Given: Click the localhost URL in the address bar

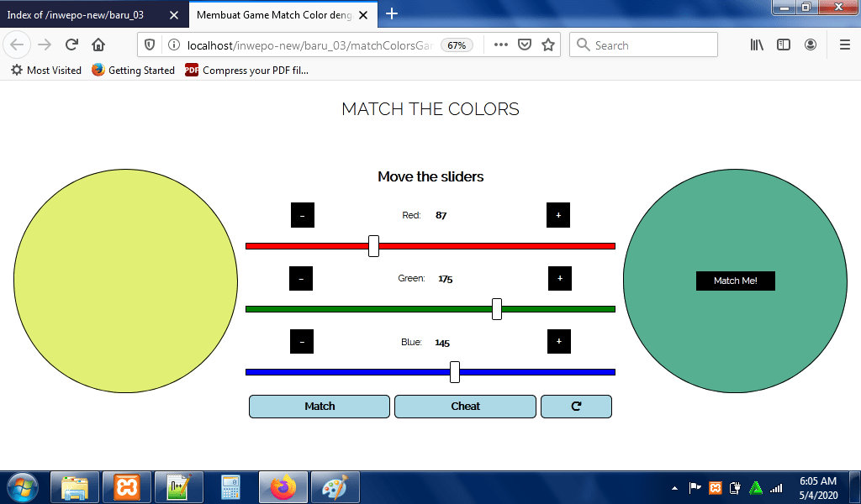Looking at the screenshot, I should [x=310, y=45].
